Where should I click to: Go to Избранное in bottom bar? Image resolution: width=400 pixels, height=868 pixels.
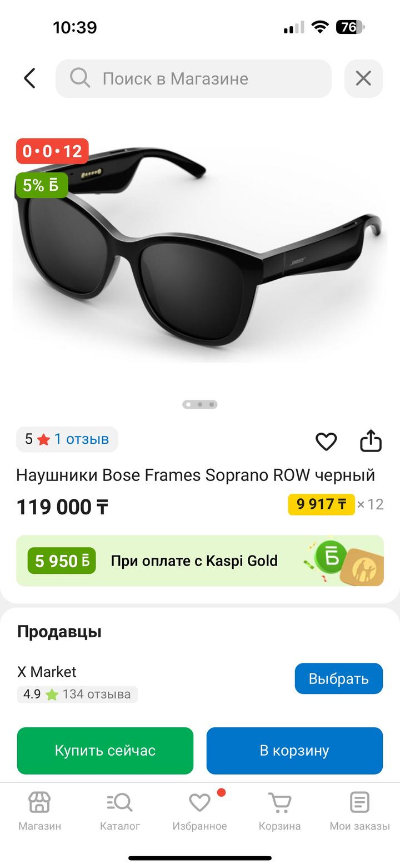pyautogui.click(x=199, y=811)
